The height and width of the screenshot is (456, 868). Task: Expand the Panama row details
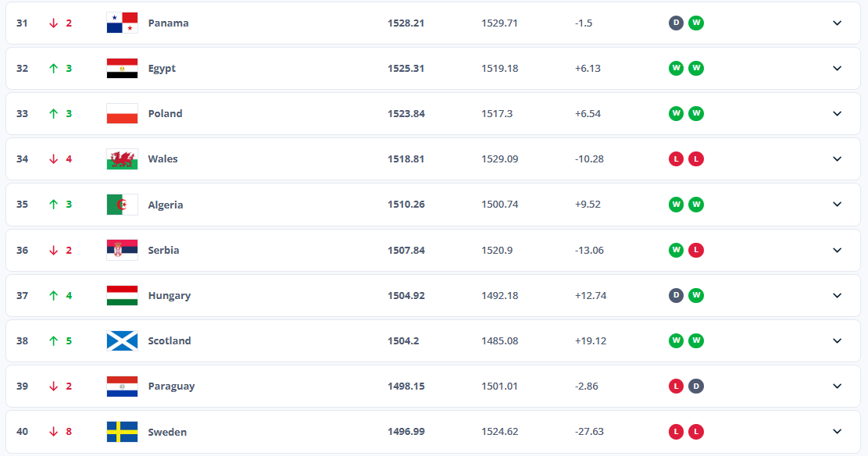click(837, 23)
